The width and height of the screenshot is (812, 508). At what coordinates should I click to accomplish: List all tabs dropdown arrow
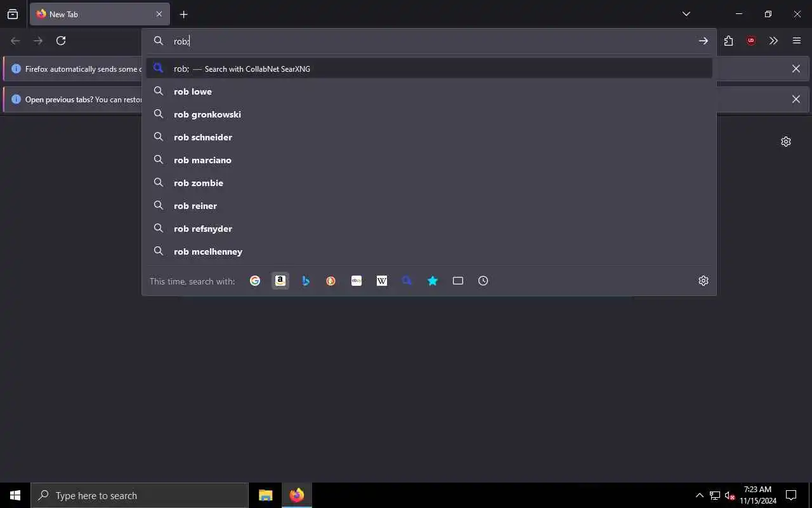pos(686,14)
